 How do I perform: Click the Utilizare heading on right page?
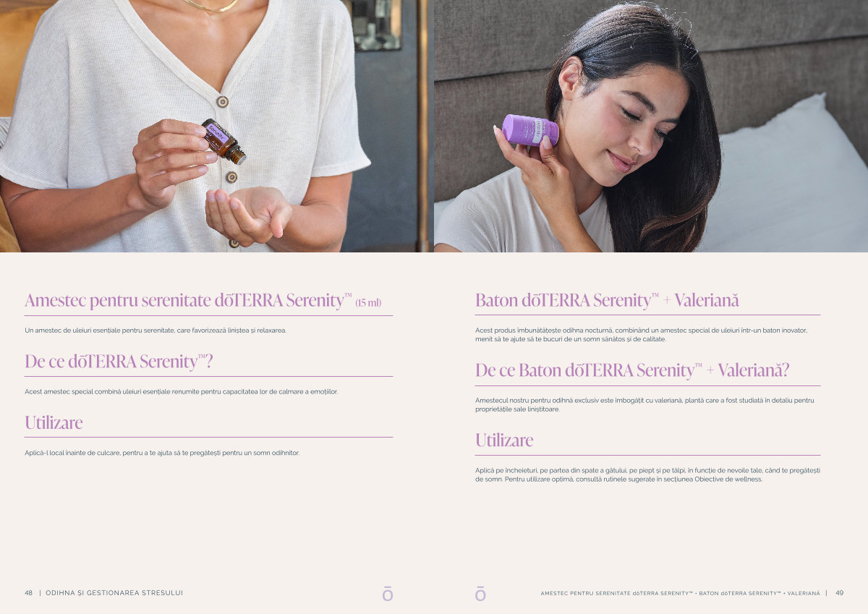(504, 440)
